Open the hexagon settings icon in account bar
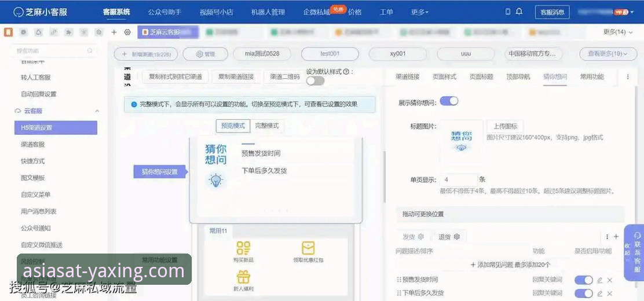Screen dimensions: 644x301 [127, 32]
